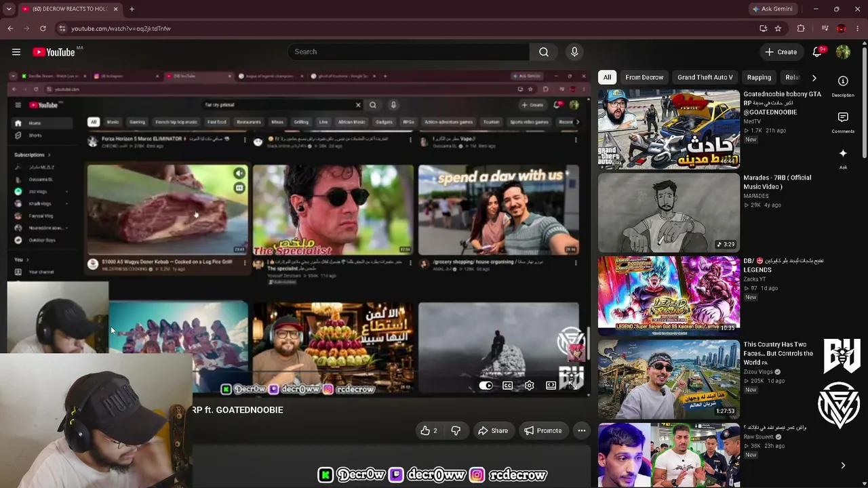Go to YouTube home via the logo
Image resolution: width=868 pixels, height=488 pixels.
(54, 52)
